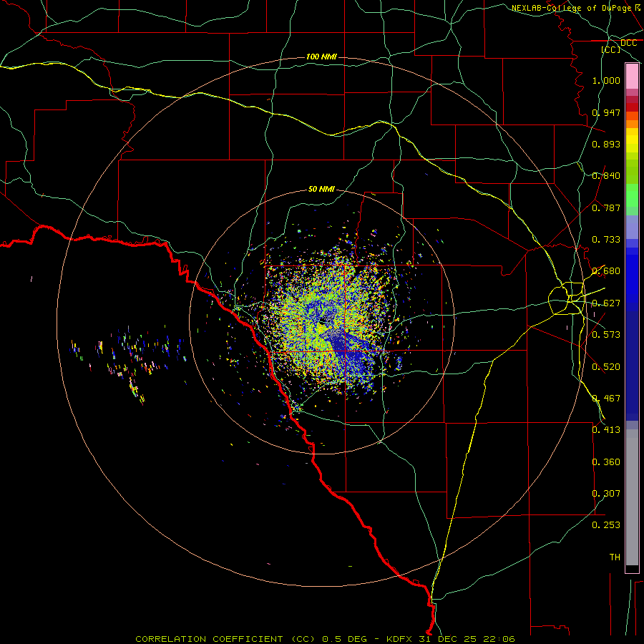
Task: Click the DCC product label
Action: tap(628, 43)
